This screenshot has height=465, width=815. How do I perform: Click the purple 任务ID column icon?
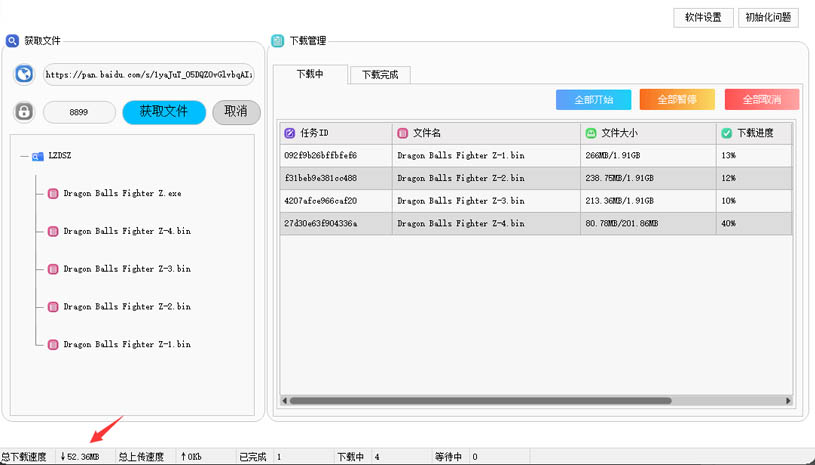pos(290,133)
